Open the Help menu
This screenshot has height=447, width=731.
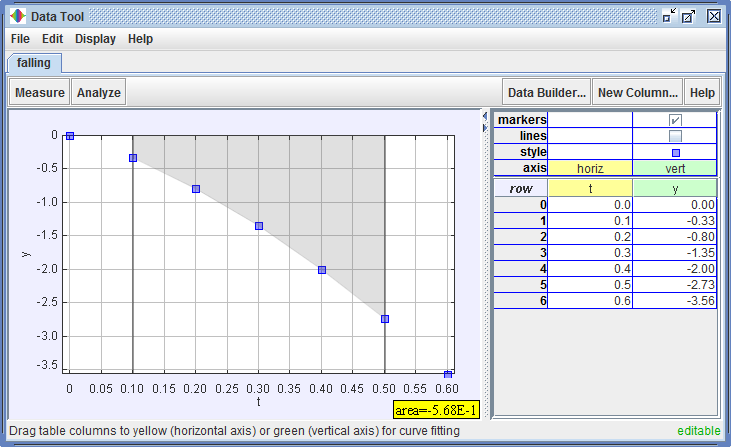pos(140,39)
